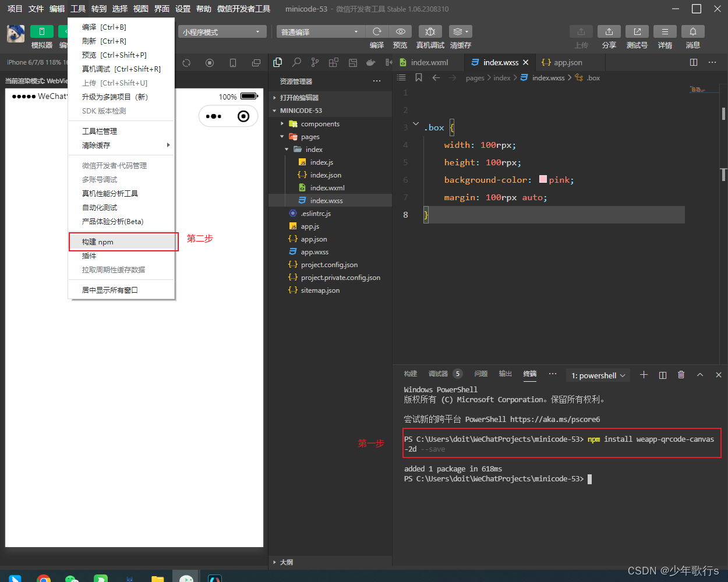Open sitemap.json in the file tree
728x582 pixels.
tap(330, 290)
